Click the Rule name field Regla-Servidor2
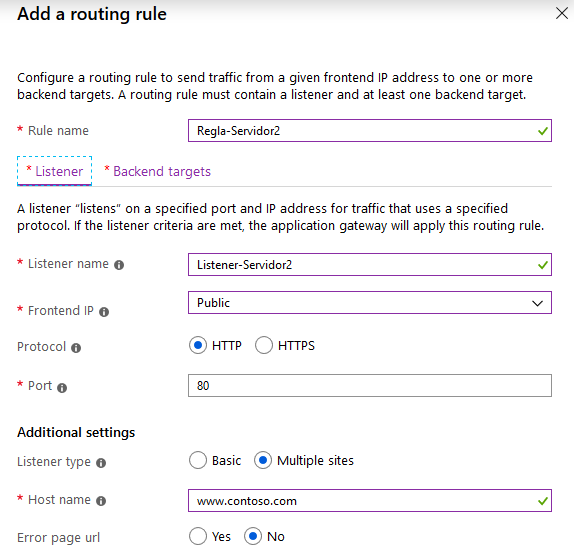 tap(370, 131)
